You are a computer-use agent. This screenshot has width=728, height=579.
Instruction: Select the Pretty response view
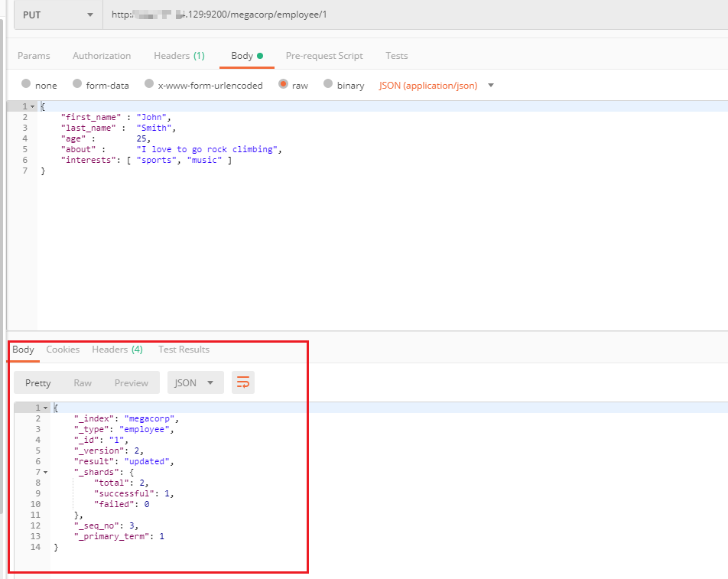38,383
